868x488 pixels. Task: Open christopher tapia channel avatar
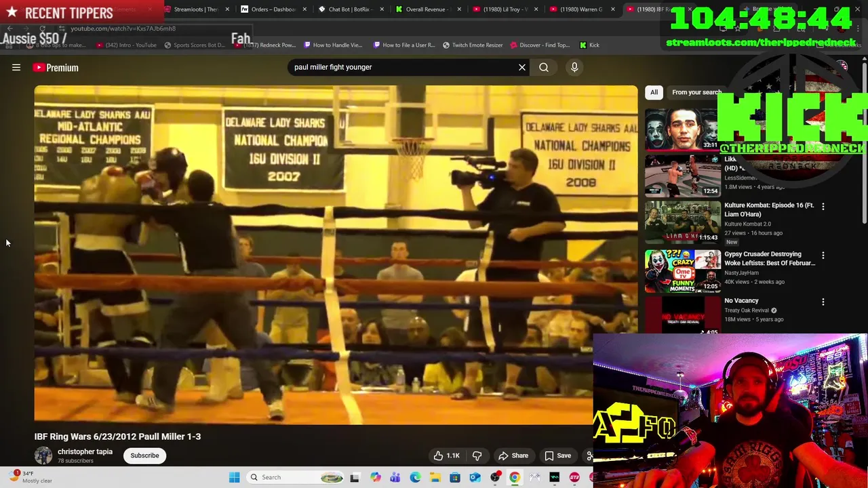pos(43,455)
